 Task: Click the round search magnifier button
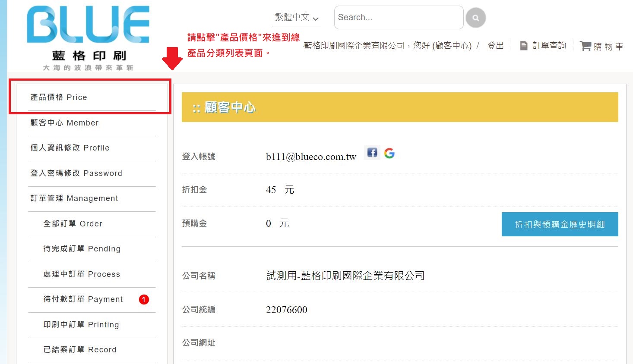(475, 18)
